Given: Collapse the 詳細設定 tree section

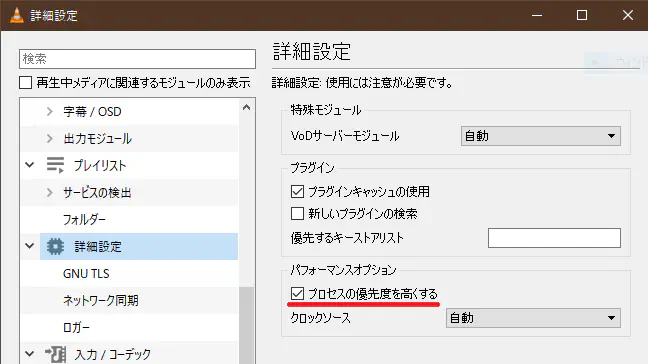Looking at the screenshot, I should (x=29, y=246).
